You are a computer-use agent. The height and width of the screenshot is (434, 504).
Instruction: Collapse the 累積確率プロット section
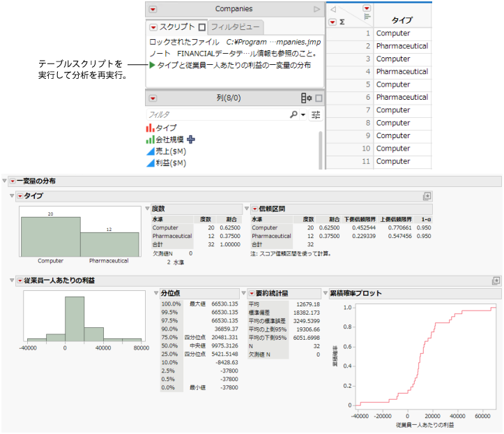point(326,293)
